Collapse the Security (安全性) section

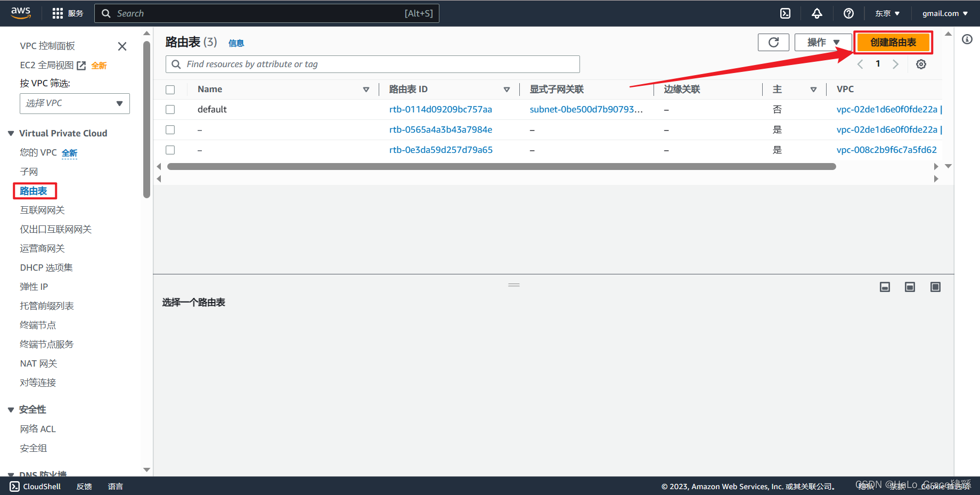pos(11,410)
